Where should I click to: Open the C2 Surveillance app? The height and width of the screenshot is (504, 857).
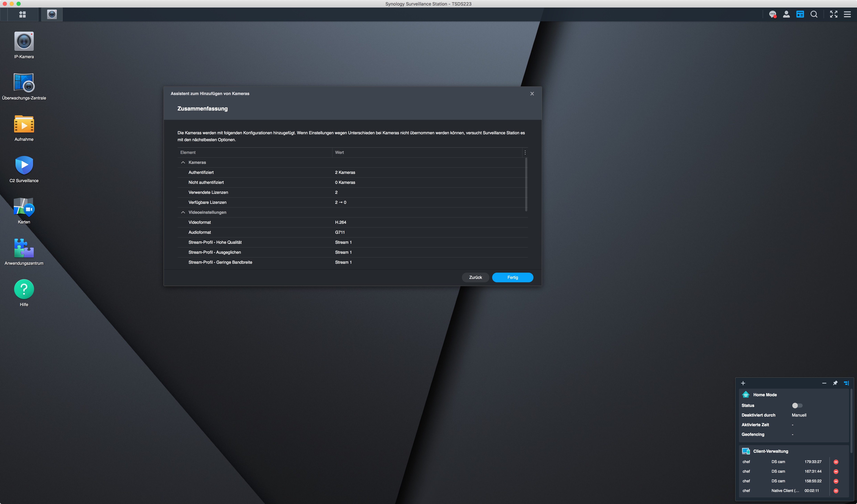point(24,166)
